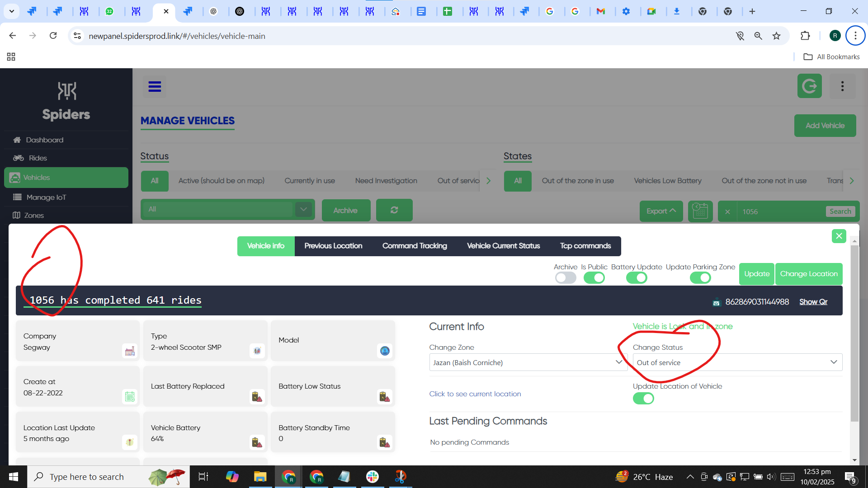Click to see current location link
This screenshot has height=488, width=868.
pyautogui.click(x=475, y=394)
